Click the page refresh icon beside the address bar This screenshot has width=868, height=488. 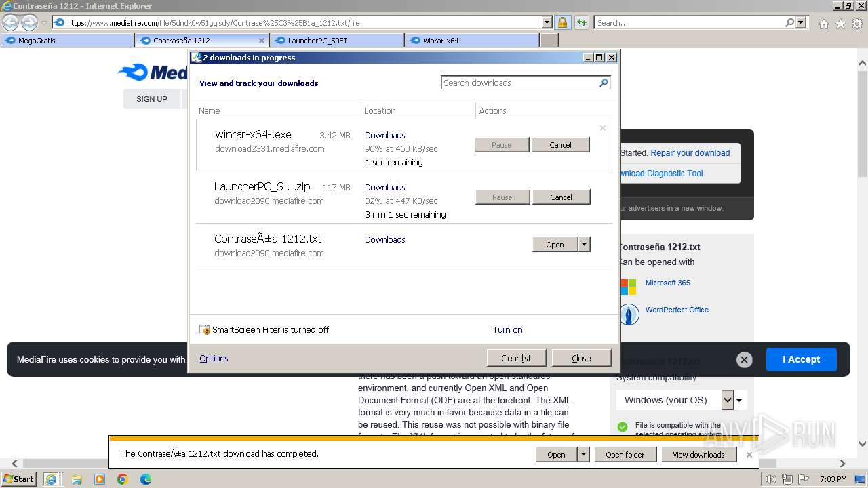pos(581,22)
